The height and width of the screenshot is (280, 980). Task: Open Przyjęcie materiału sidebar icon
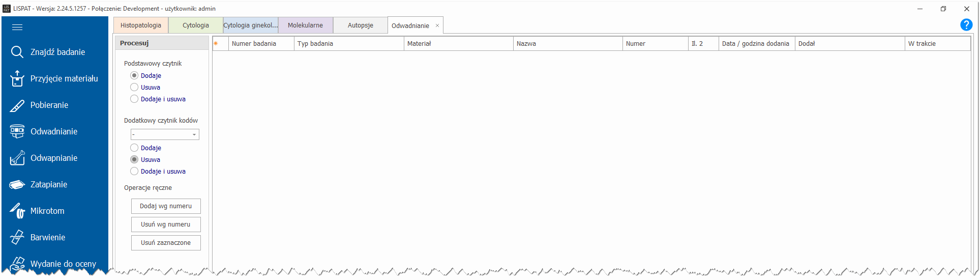pyautogui.click(x=17, y=78)
